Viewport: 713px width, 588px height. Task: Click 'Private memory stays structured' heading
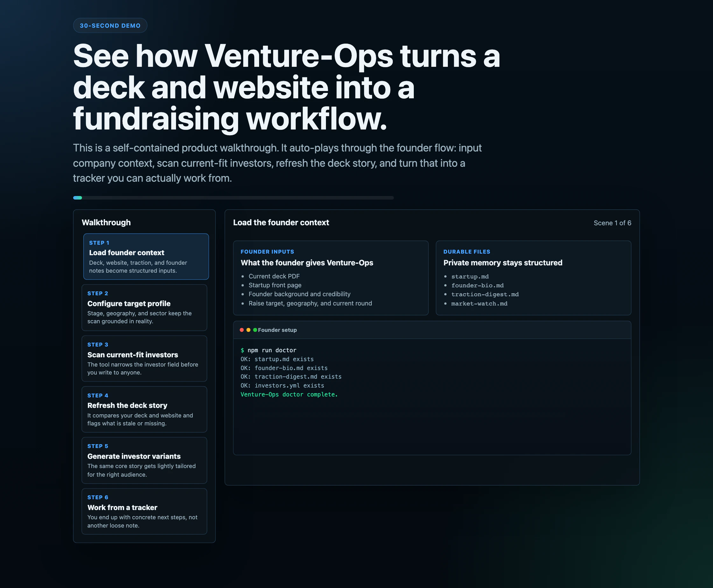tap(503, 263)
